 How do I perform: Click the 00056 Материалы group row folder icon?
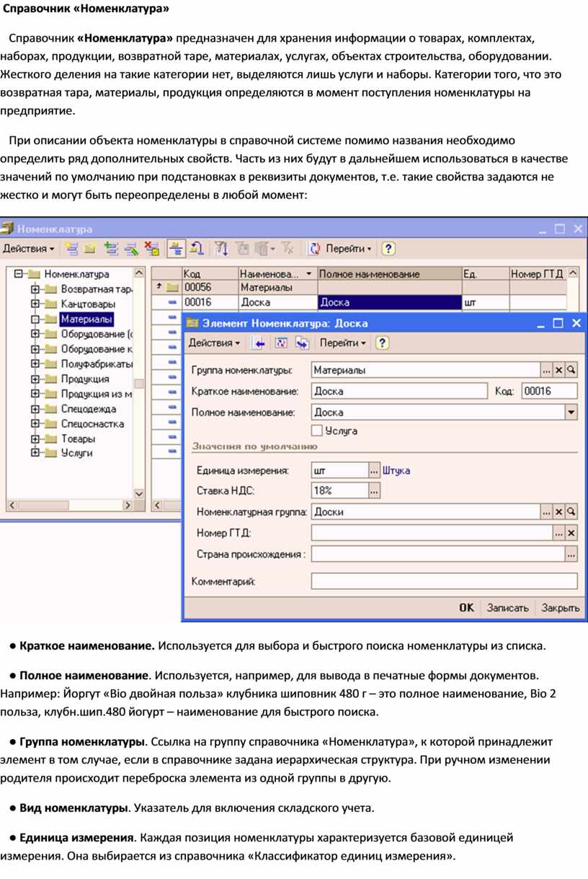(x=173, y=288)
